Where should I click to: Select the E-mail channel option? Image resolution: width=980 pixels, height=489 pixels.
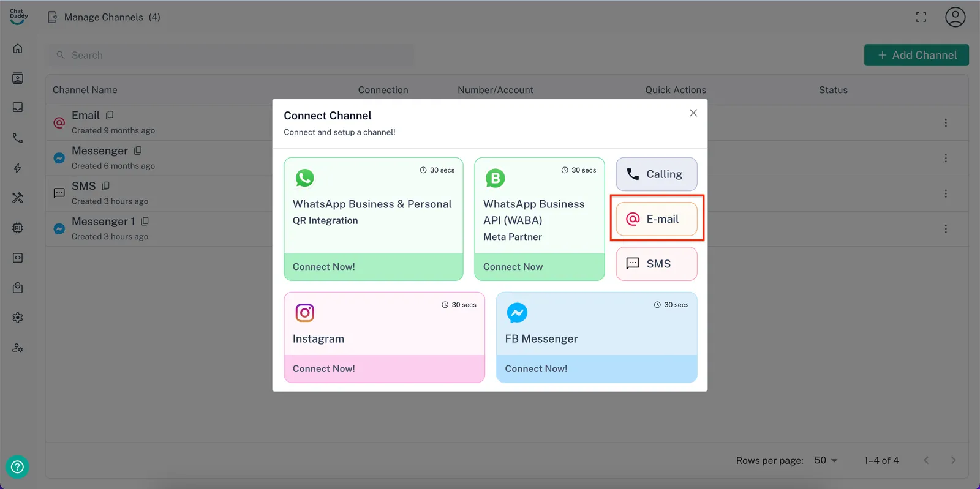coord(656,219)
